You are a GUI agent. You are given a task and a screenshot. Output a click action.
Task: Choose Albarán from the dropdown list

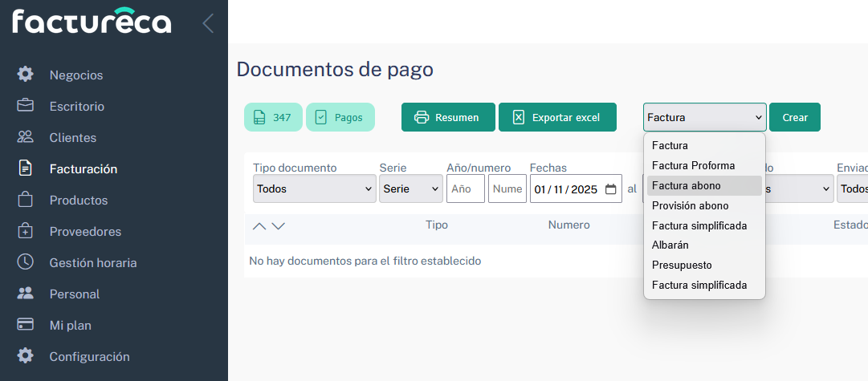pyautogui.click(x=704, y=245)
